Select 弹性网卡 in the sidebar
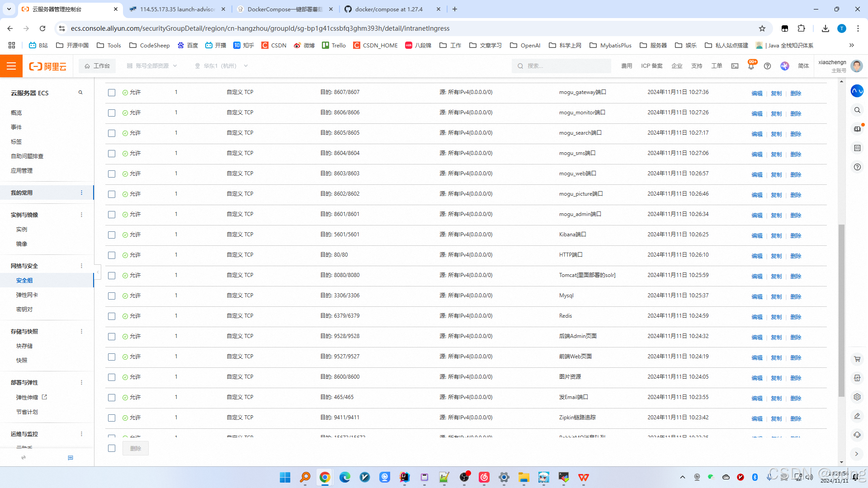Viewport: 868px width, 488px height. 27,295
